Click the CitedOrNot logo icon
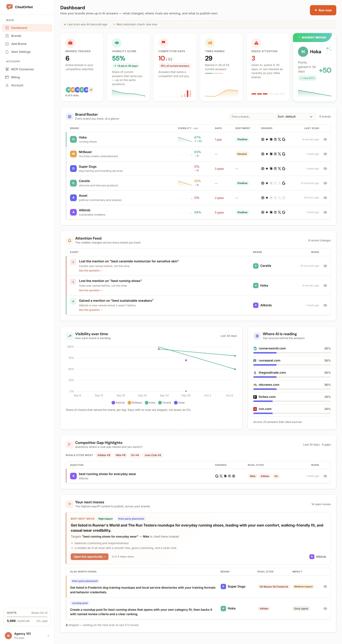 coord(9,7)
